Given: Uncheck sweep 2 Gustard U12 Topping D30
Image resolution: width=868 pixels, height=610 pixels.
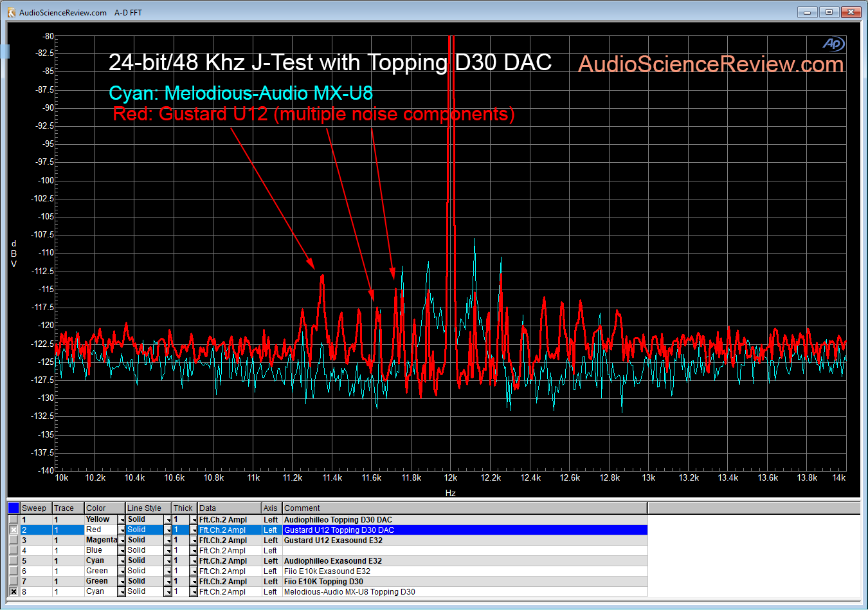Looking at the screenshot, I should [14, 530].
